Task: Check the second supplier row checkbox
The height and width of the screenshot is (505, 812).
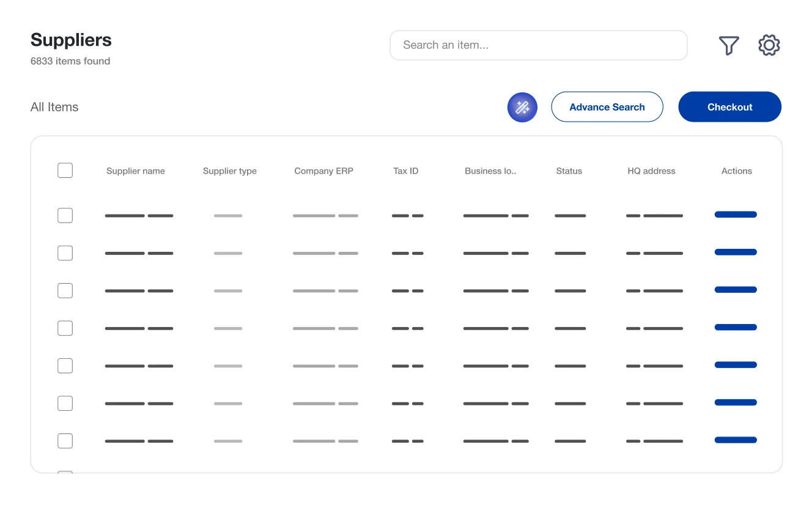Action: tap(65, 253)
